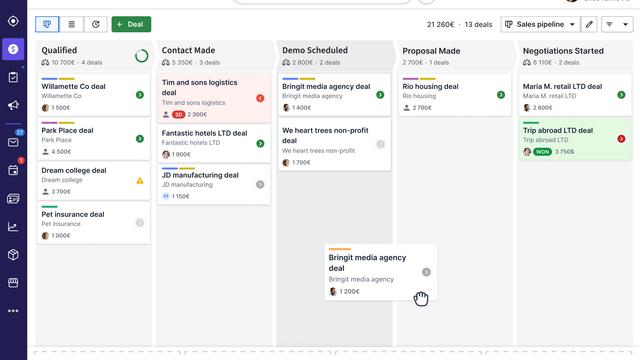Image resolution: width=640 pixels, height=360 pixels.
Task: Click Tim and sons logistics red overdue icon
Action: pos(260,98)
